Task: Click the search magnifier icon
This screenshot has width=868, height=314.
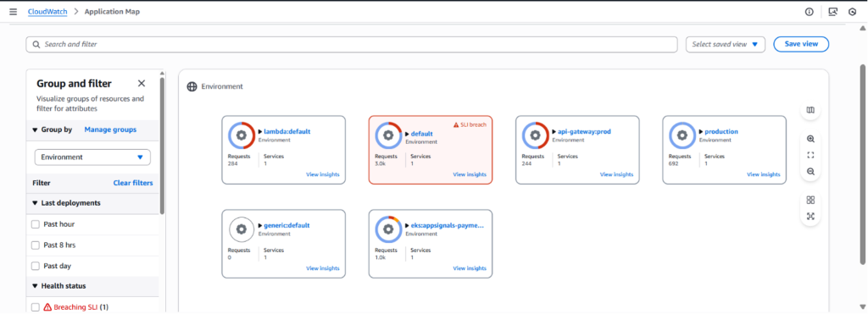Action: point(36,44)
